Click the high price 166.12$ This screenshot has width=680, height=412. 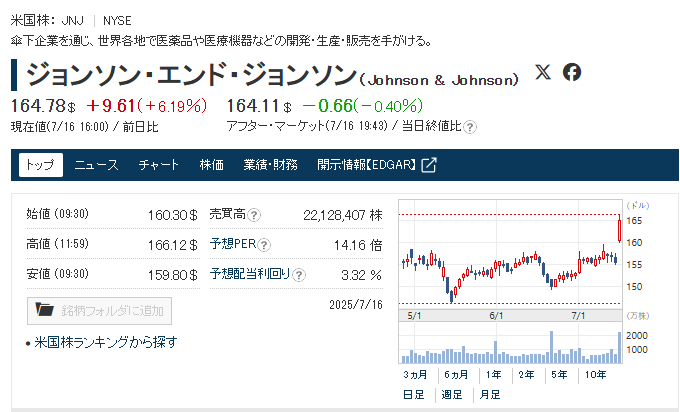click(x=173, y=245)
